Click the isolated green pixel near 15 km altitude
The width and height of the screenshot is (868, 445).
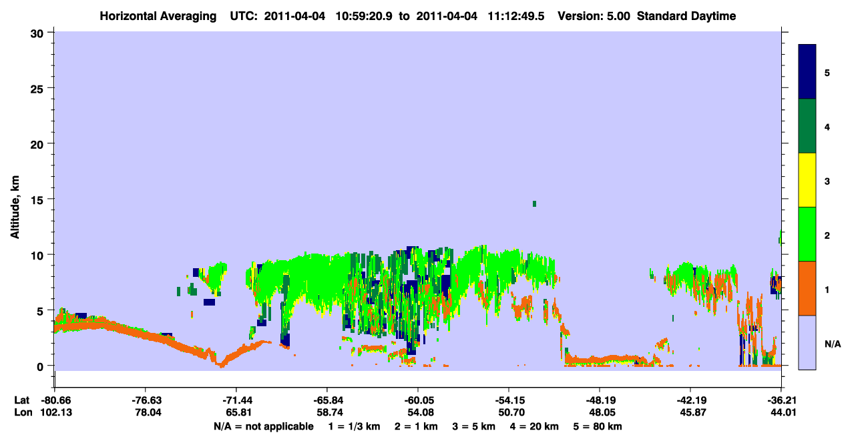click(534, 203)
